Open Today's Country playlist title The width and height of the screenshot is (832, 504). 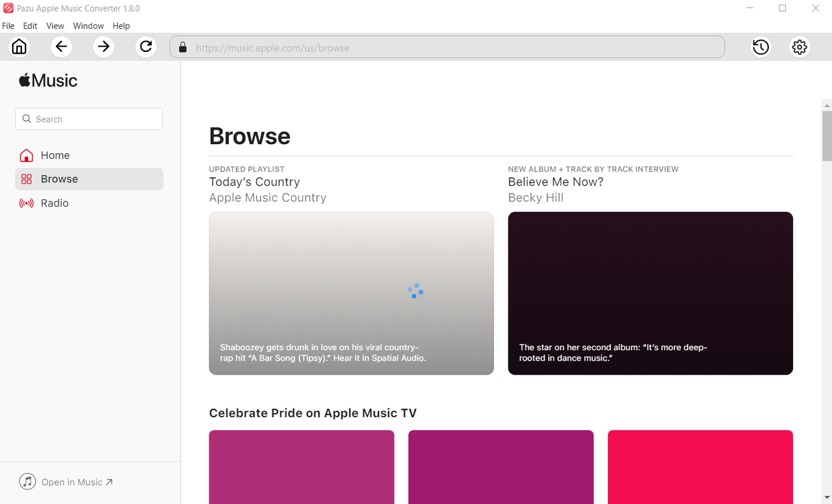(254, 182)
